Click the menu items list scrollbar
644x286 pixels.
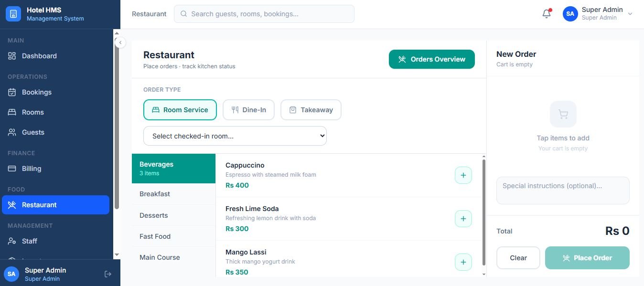click(484, 212)
